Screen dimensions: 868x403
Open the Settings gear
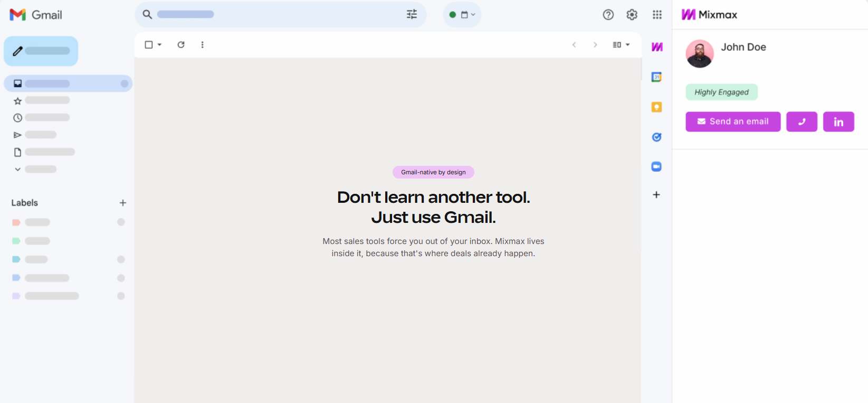[x=632, y=15]
